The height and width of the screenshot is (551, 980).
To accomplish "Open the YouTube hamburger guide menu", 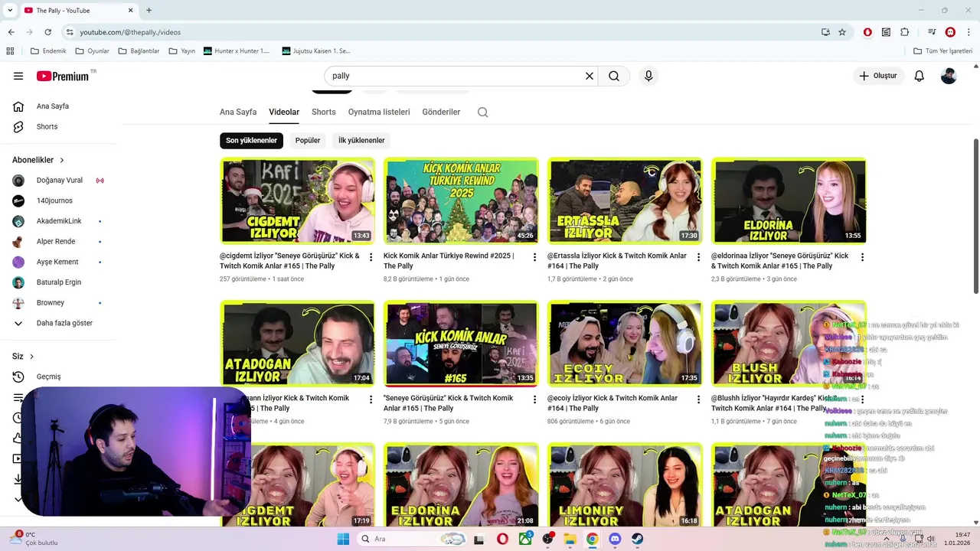I will [x=18, y=76].
